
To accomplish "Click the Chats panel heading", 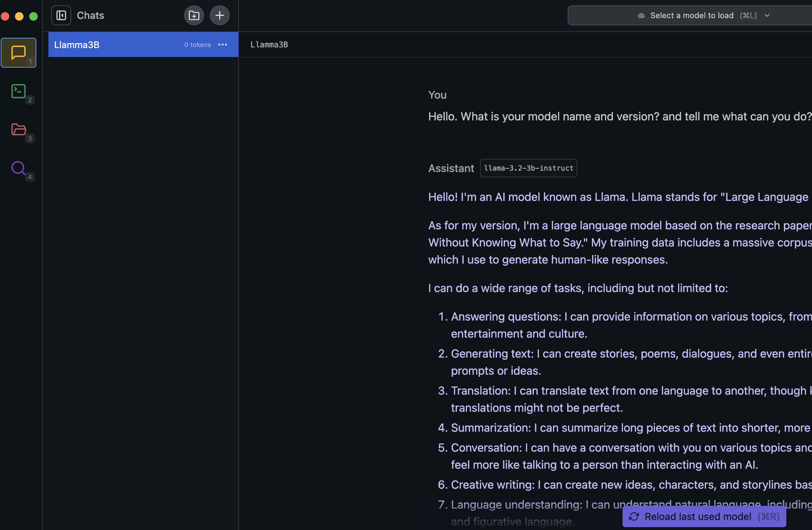I will pyautogui.click(x=90, y=15).
